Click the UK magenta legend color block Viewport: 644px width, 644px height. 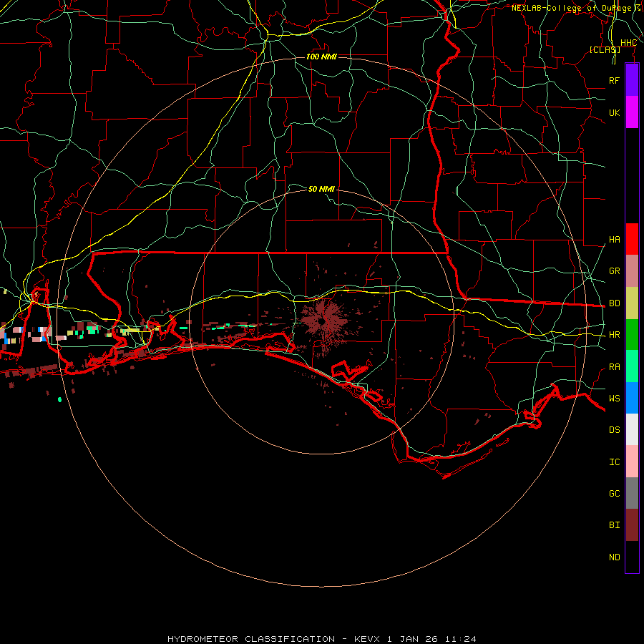[632, 112]
